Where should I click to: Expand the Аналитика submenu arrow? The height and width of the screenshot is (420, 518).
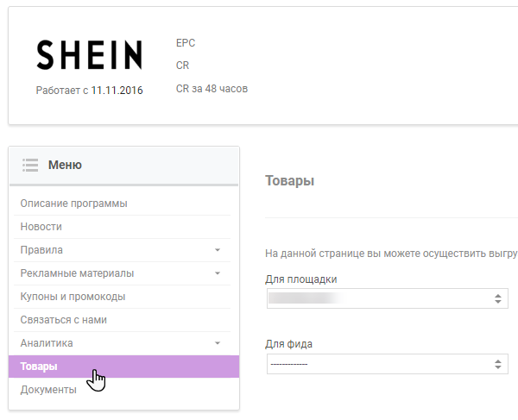(218, 343)
